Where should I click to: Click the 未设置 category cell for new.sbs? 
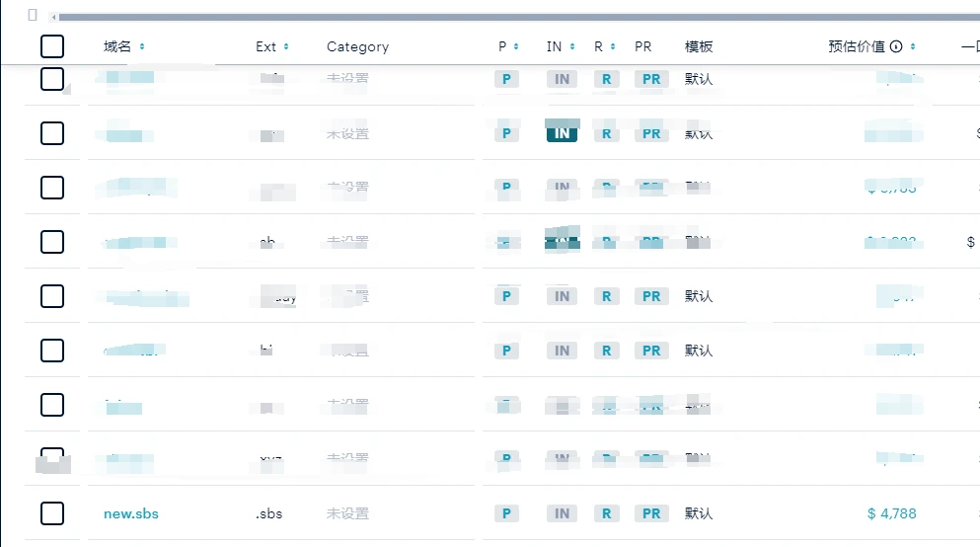click(347, 513)
